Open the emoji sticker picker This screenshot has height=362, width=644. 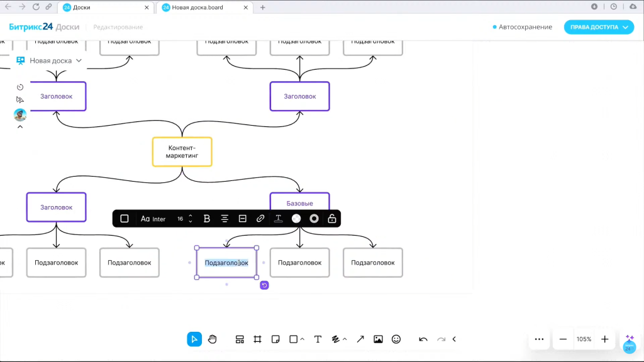click(x=396, y=339)
